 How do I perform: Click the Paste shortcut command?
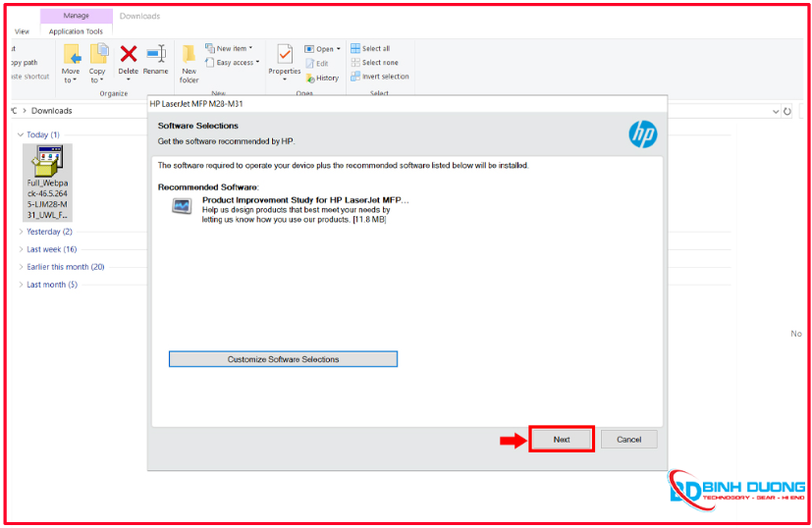[x=30, y=77]
